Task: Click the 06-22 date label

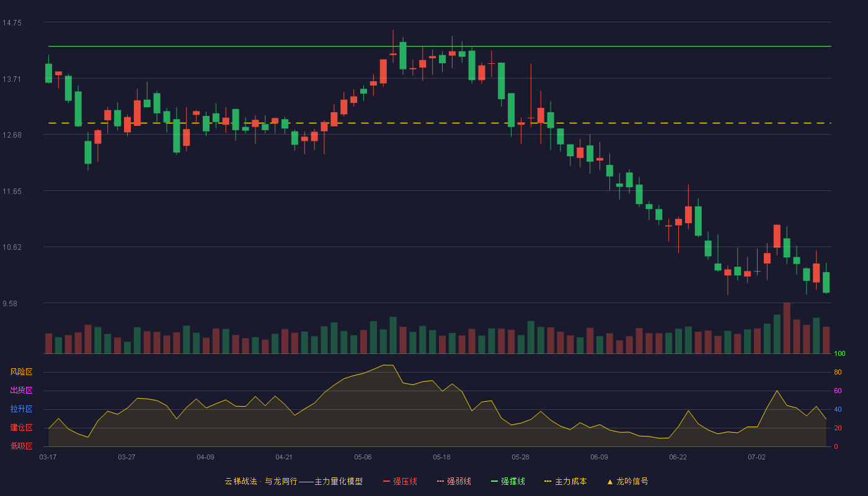Action: tap(678, 457)
